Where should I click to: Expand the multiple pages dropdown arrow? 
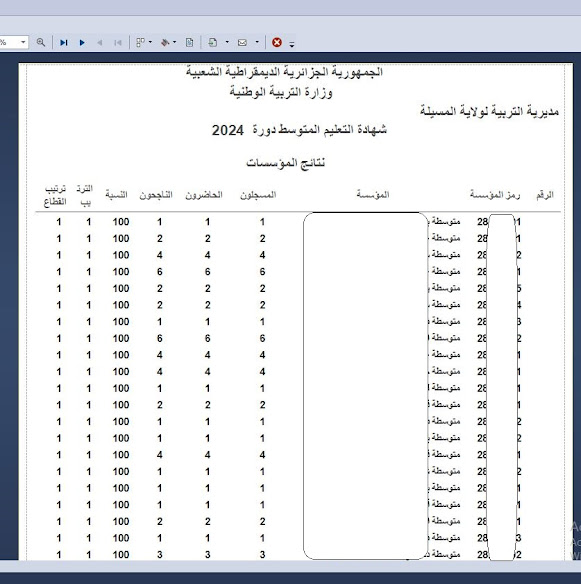coord(150,42)
